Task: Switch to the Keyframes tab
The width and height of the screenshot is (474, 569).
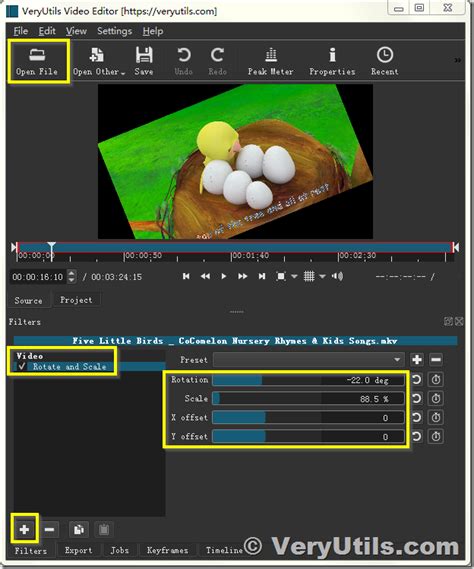Action: 167,550
